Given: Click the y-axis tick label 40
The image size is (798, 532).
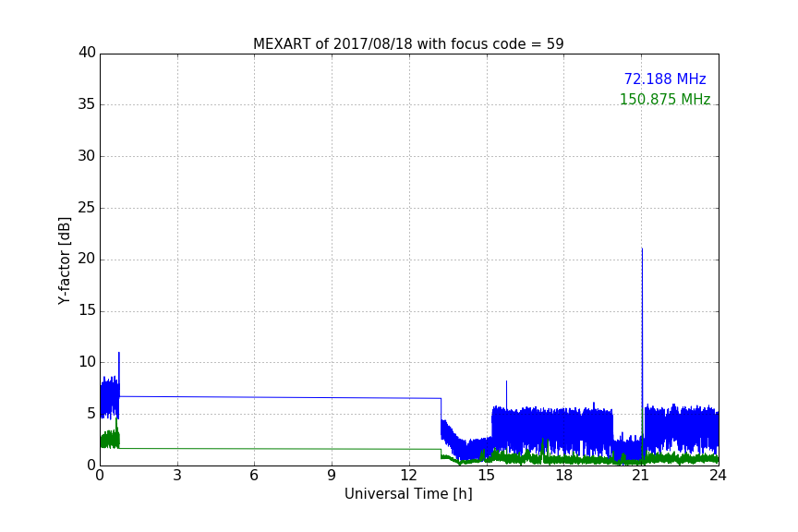Looking at the screenshot, I should (x=87, y=53).
